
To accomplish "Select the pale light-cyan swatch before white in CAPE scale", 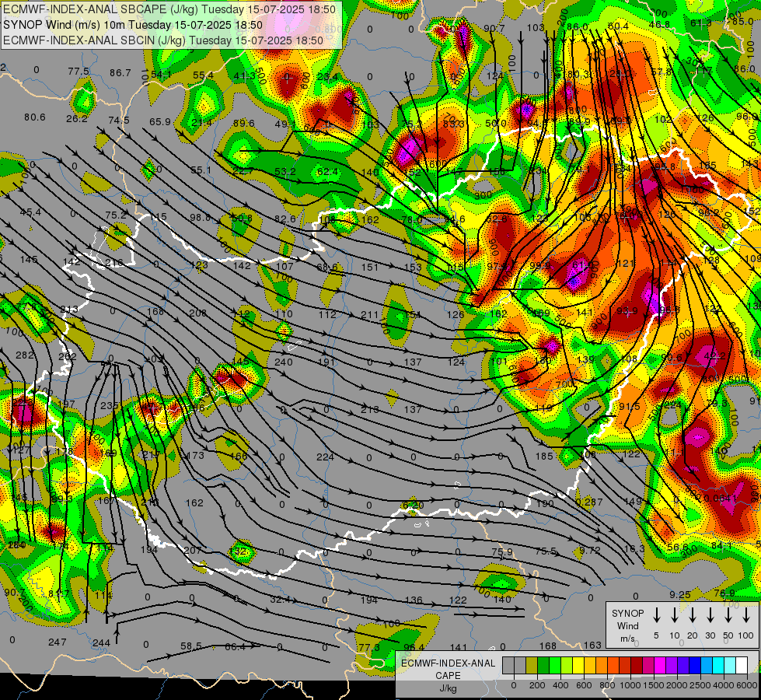I will tap(729, 665).
